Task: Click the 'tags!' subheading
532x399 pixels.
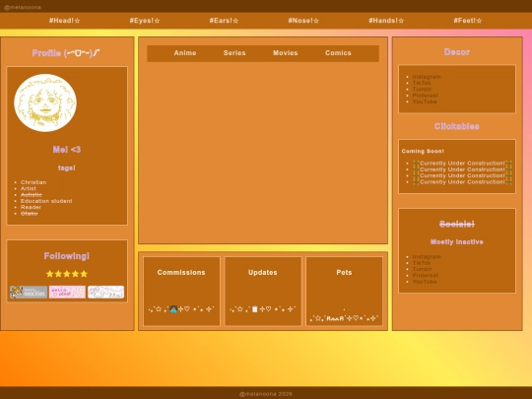Action: pos(67,167)
